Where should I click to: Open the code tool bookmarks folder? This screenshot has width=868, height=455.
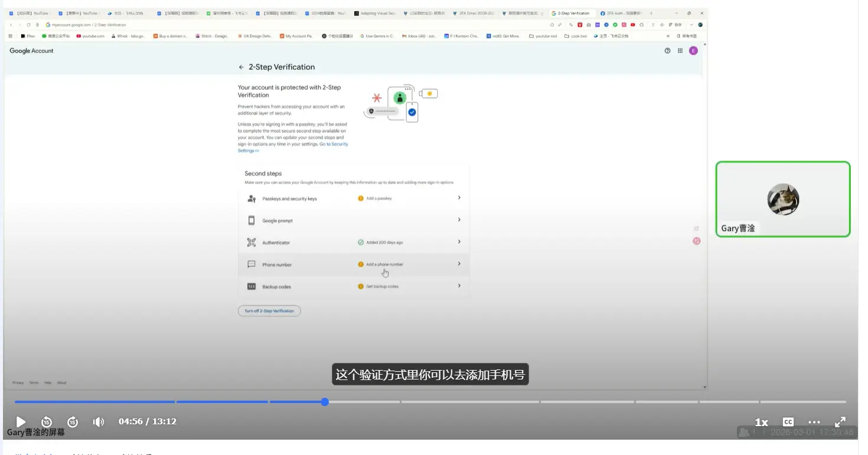576,36
